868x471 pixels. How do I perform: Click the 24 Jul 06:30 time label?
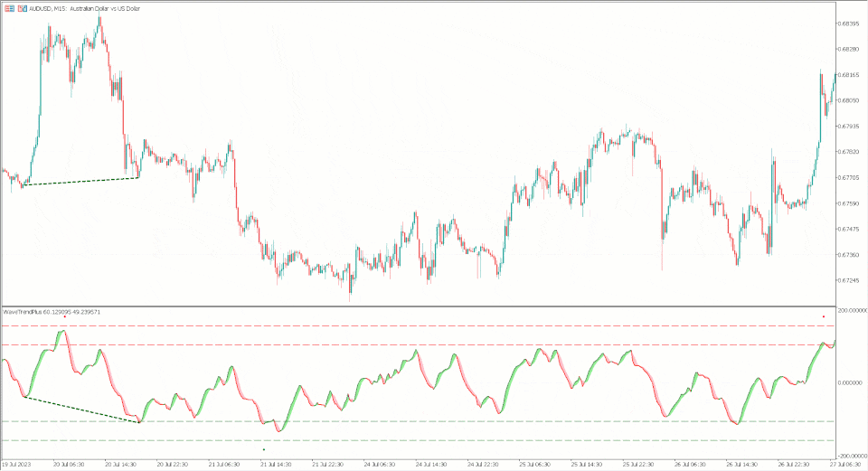click(x=379, y=464)
